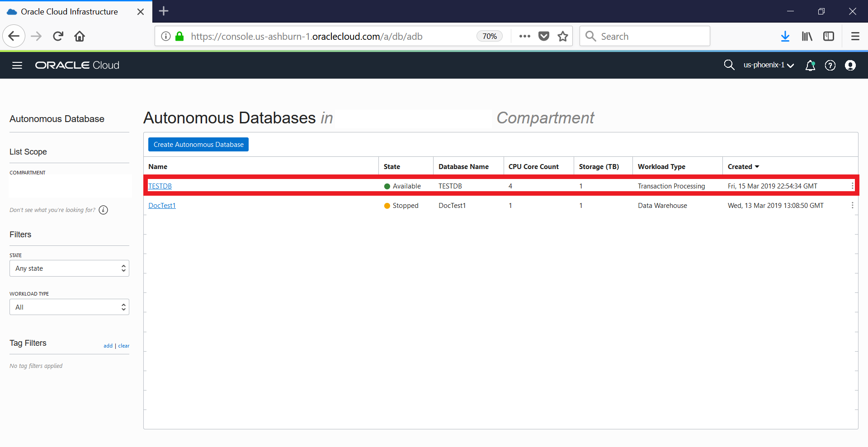Open the Workload Type filter dropdown
Screen dimensions: 868x447
pyautogui.click(x=69, y=307)
